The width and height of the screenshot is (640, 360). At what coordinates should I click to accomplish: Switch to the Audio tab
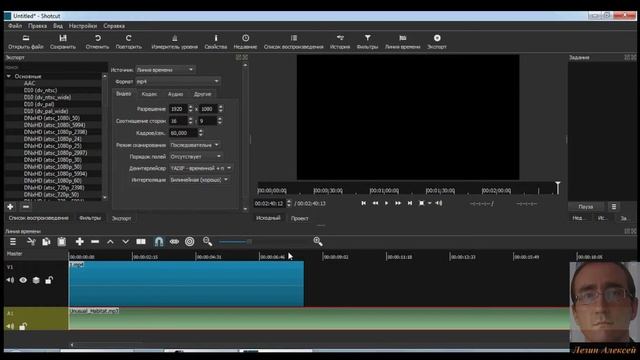(176, 94)
